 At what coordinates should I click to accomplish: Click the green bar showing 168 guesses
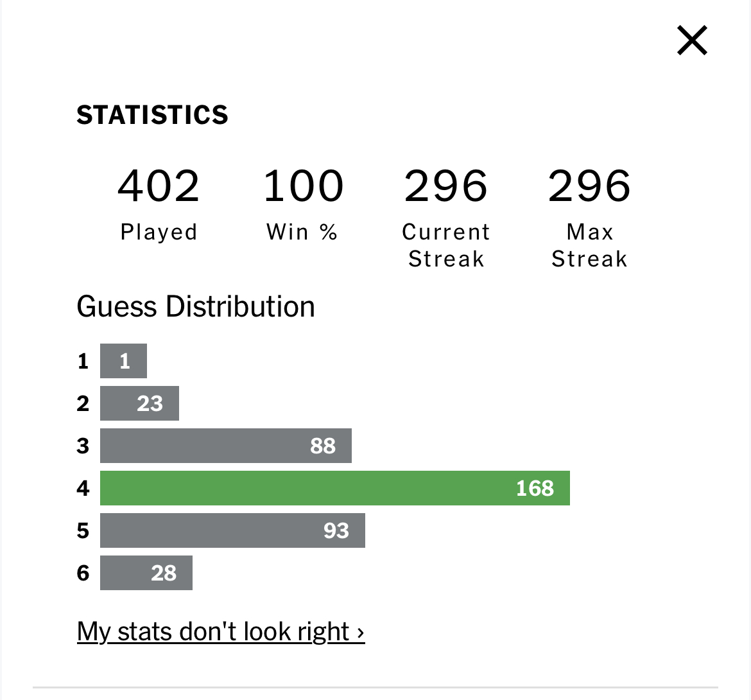335,487
